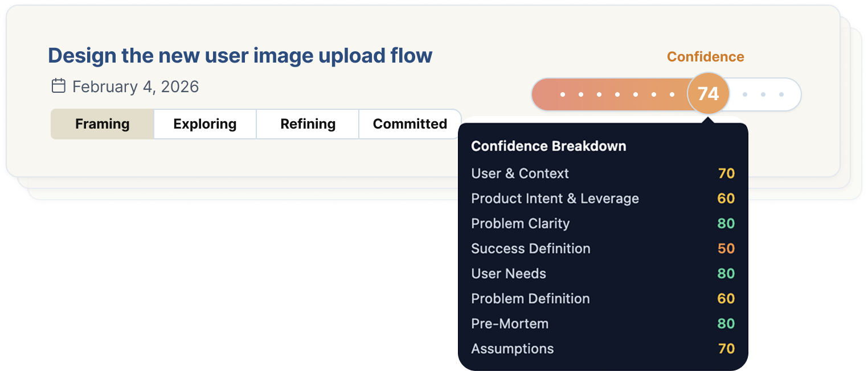Activate the Committed stage
Image resolution: width=868 pixels, height=371 pixels.
pyautogui.click(x=410, y=123)
